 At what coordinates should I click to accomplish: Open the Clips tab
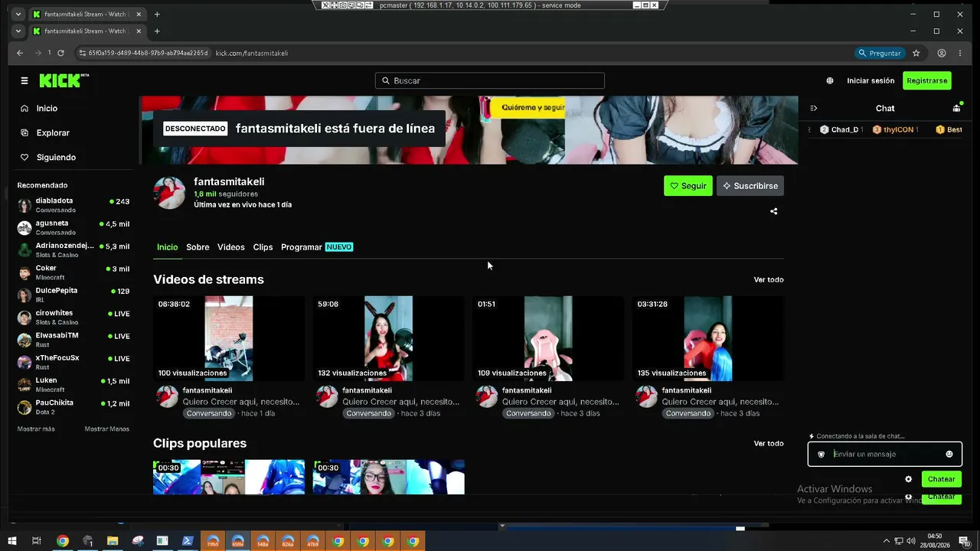coord(263,247)
